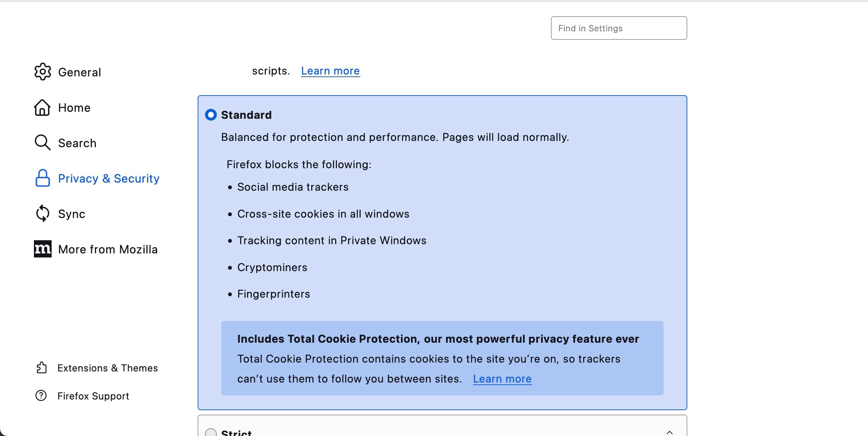Click the More from Mozilla logo icon
The image size is (868, 436).
tap(42, 249)
